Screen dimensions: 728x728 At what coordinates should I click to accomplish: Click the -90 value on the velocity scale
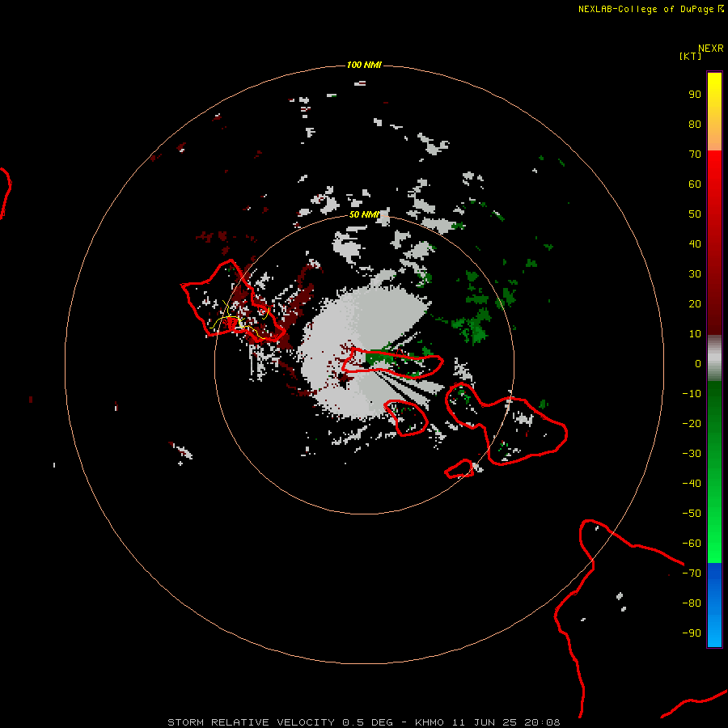pos(692,633)
